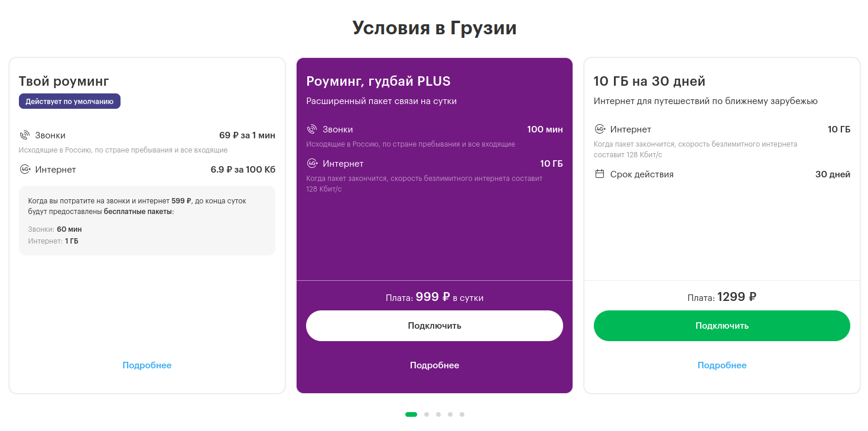Switch to the fourth carousel page dot
This screenshot has width=868, height=431.
coord(450,414)
